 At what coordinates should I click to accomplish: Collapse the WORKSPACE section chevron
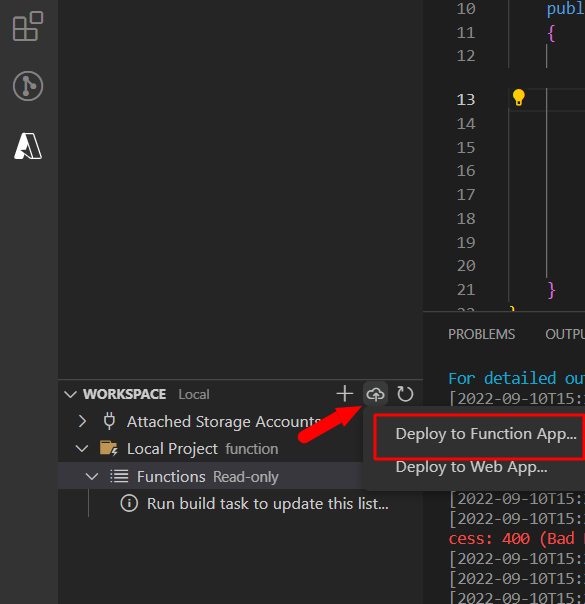(x=70, y=394)
